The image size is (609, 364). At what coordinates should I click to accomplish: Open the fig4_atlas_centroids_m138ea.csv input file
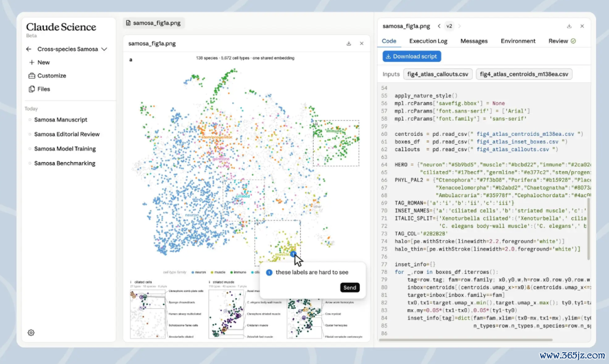[x=524, y=74]
